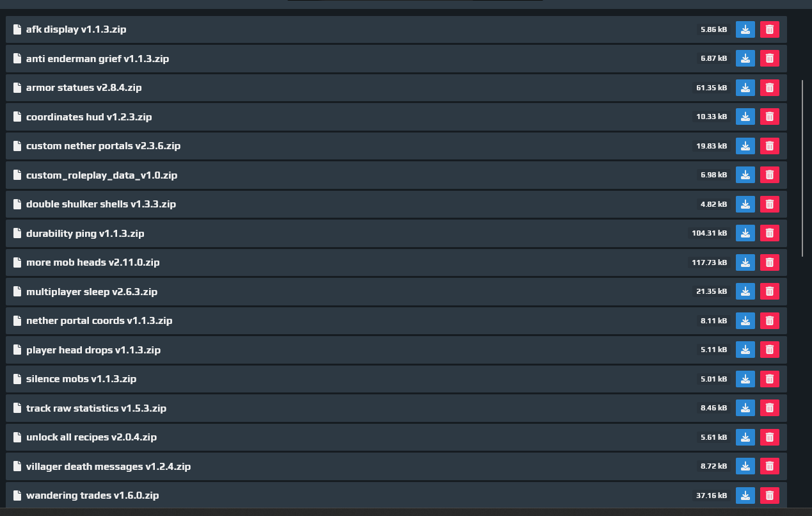Click the vertical scrollbar beside file list
The image size is (812, 516).
coord(802,168)
